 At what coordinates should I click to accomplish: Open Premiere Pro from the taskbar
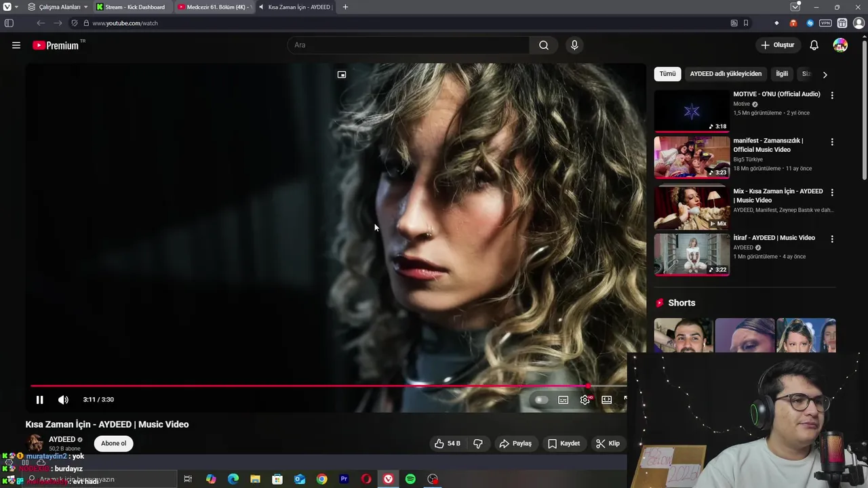pos(344,479)
